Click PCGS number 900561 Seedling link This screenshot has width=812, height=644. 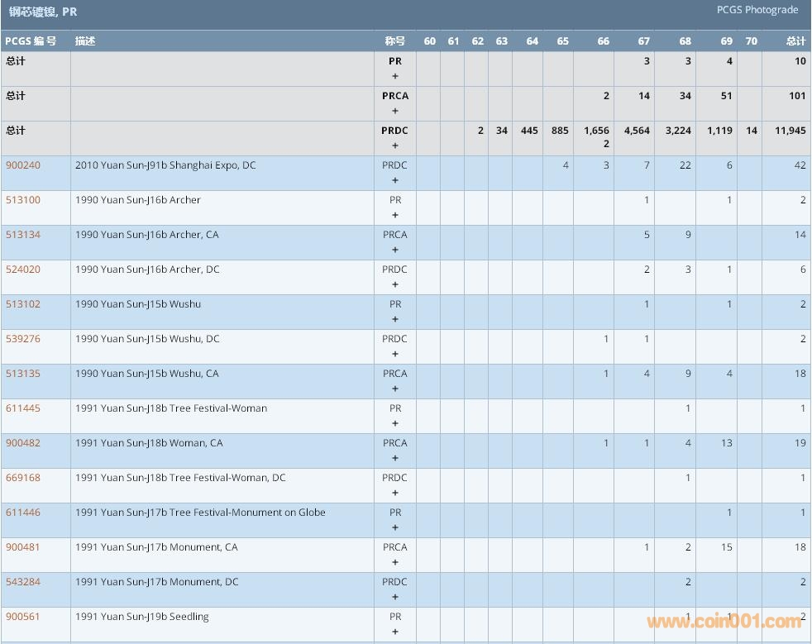coord(22,617)
